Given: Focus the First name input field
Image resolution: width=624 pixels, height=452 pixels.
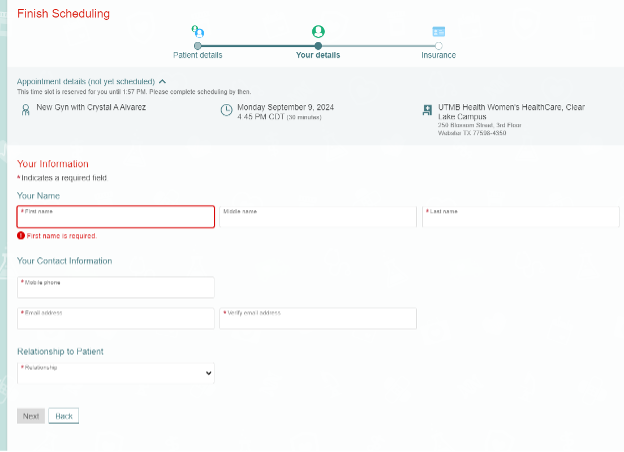Looking at the screenshot, I should click(x=116, y=217).
